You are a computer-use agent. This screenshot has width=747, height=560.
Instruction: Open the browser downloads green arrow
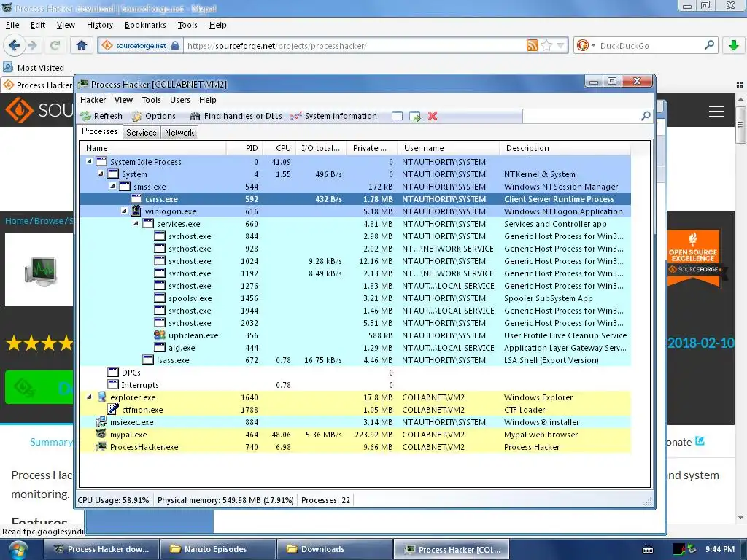[734, 45]
